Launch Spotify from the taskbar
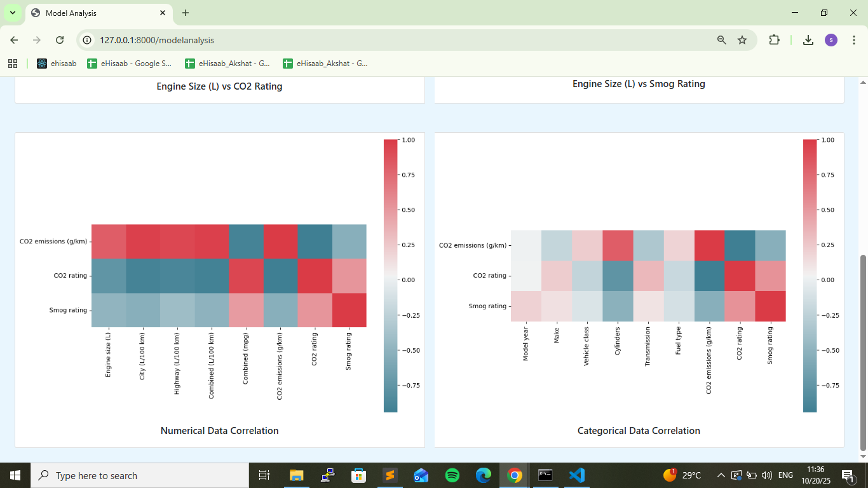 452,475
